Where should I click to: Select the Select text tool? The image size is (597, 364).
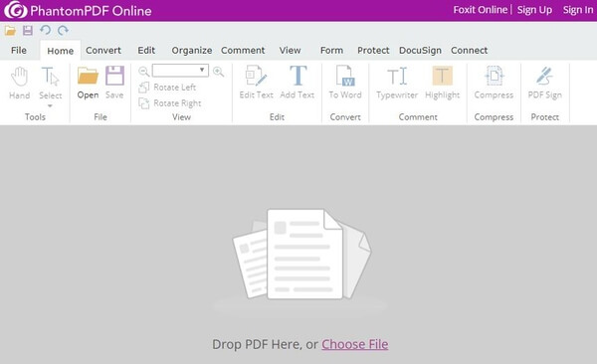tap(51, 84)
